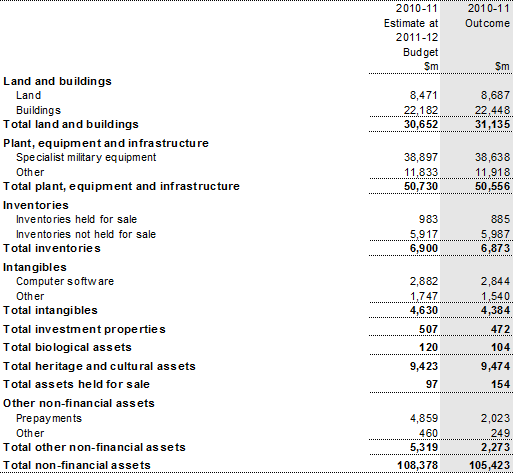This screenshot has width=513, height=473.
Task: Select the Land outcome value 8,687
Action: 495,95
